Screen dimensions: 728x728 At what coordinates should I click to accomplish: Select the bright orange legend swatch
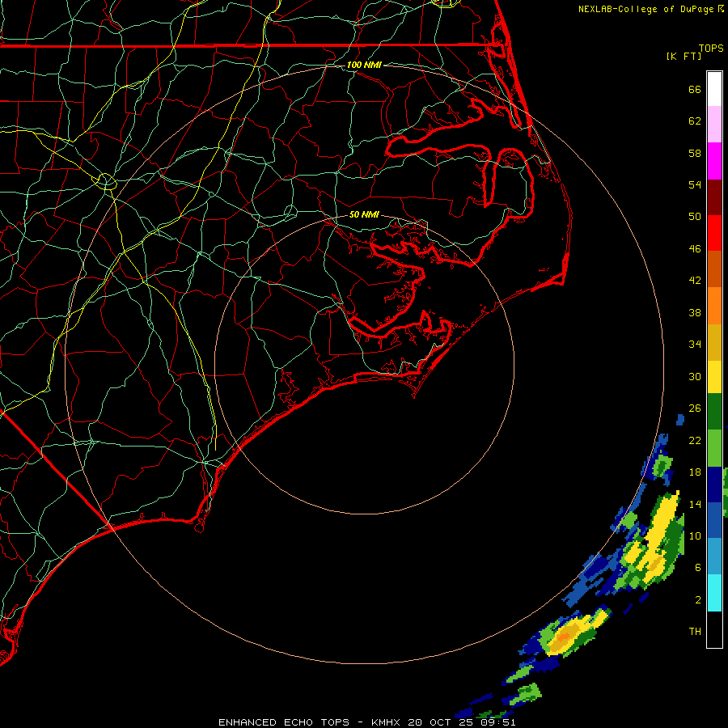point(714,306)
